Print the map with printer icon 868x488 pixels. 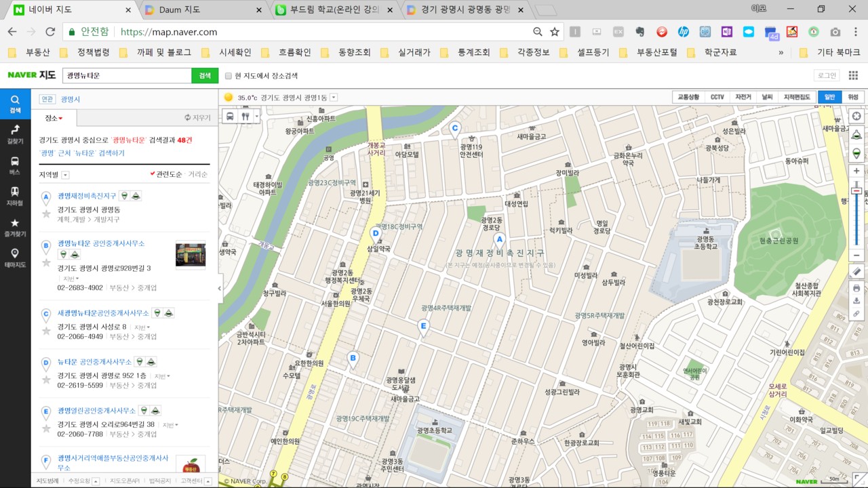click(x=856, y=288)
